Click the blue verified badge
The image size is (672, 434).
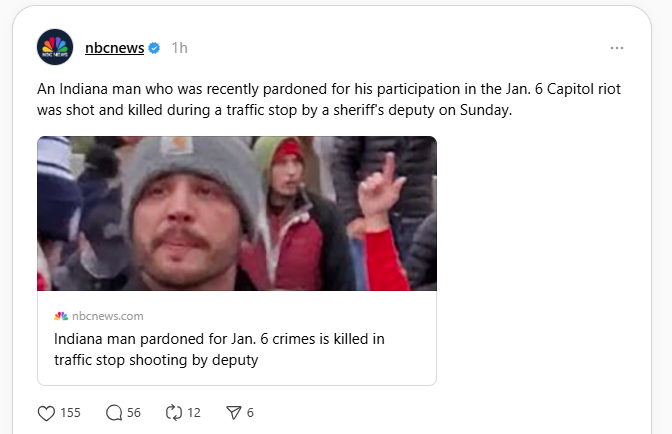tap(154, 48)
